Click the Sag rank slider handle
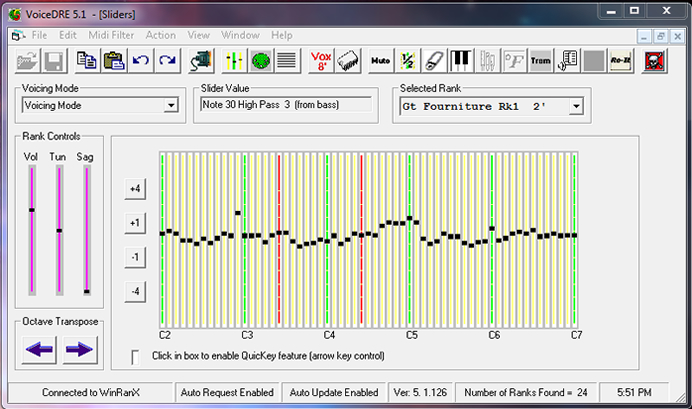This screenshot has width=692, height=409. (x=87, y=292)
